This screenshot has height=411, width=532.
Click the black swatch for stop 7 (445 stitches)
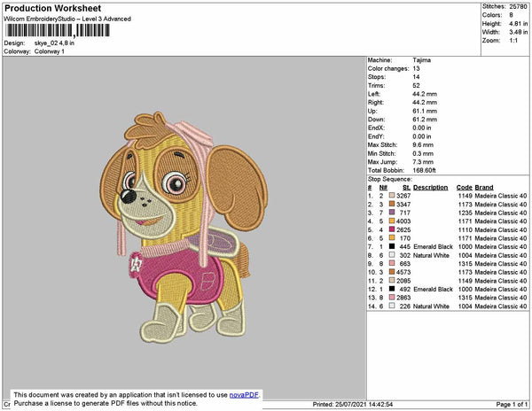click(392, 246)
